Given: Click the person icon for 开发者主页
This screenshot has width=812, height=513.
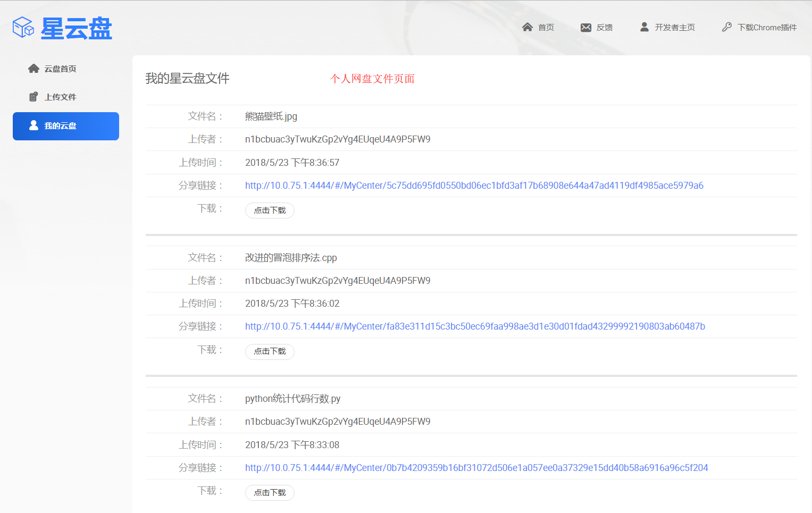Looking at the screenshot, I should [x=644, y=27].
